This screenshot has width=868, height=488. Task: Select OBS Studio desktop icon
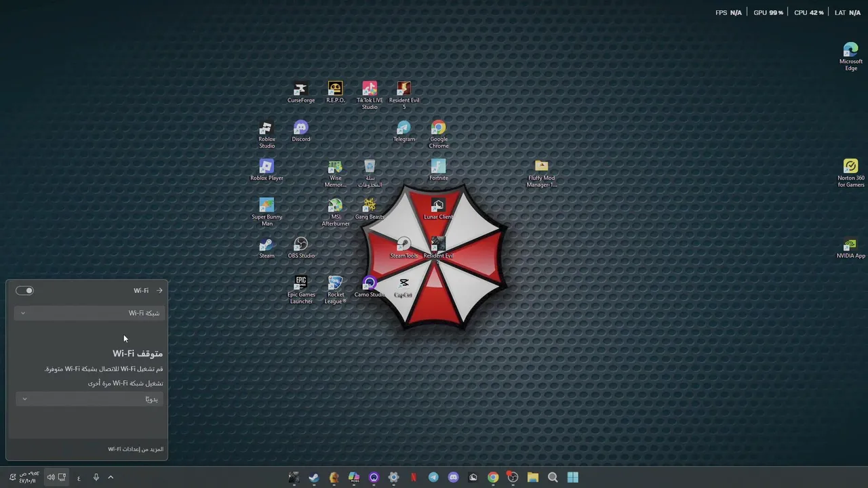tap(301, 248)
